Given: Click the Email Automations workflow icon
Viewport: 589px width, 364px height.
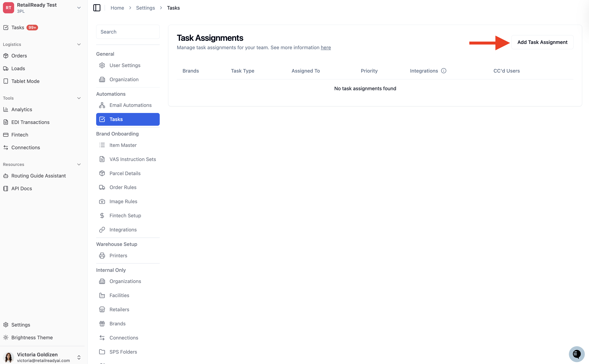Looking at the screenshot, I should [x=102, y=105].
